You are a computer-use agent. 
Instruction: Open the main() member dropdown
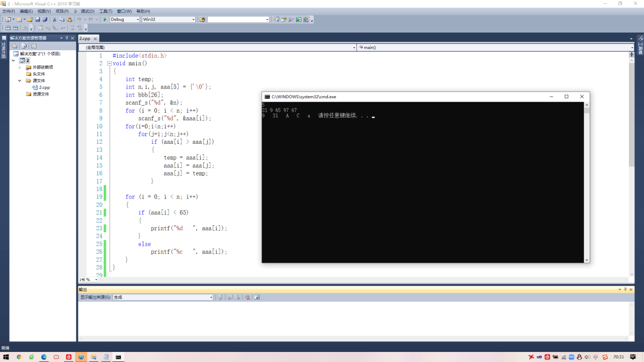click(x=632, y=47)
